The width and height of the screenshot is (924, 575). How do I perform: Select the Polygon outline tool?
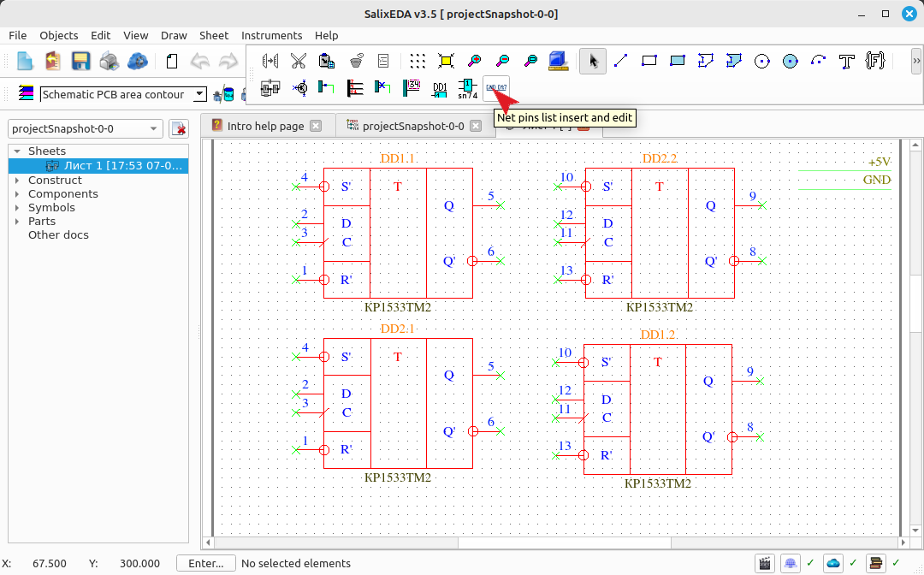[705, 61]
